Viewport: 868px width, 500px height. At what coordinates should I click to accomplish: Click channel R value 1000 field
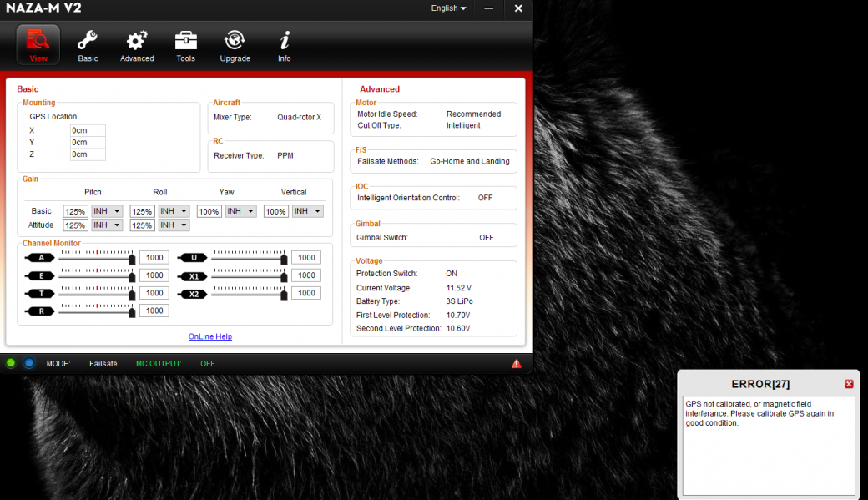point(154,311)
